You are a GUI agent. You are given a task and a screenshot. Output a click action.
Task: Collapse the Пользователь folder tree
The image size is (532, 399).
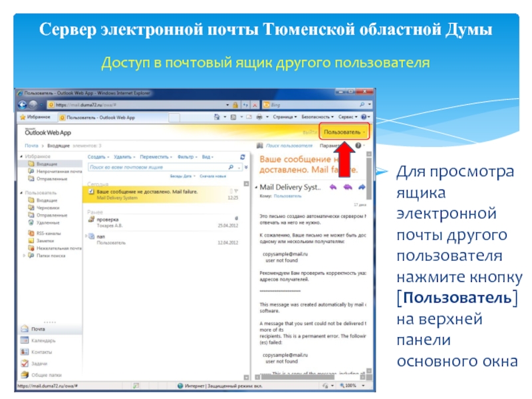pyautogui.click(x=21, y=193)
